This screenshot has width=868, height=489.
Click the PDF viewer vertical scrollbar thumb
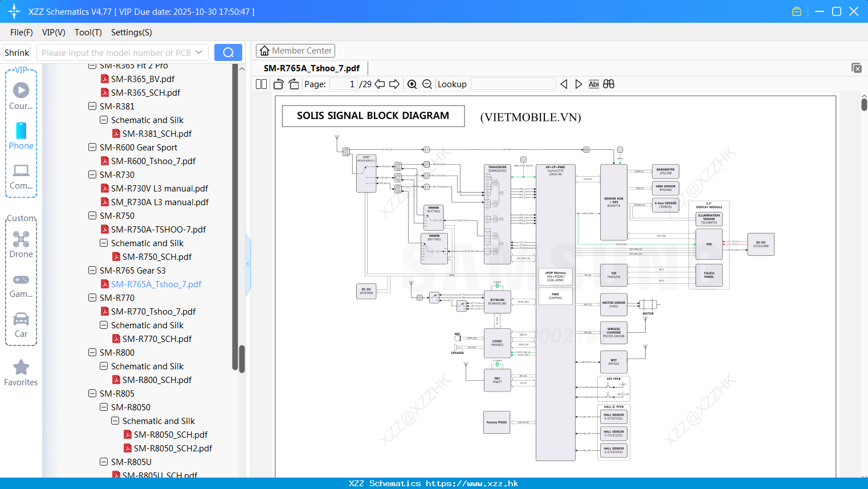coord(864,104)
